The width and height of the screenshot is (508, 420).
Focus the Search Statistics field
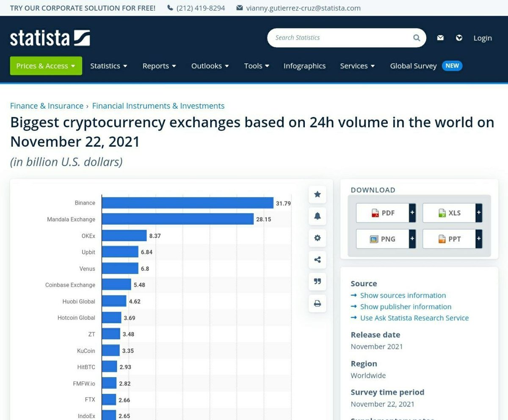point(347,38)
